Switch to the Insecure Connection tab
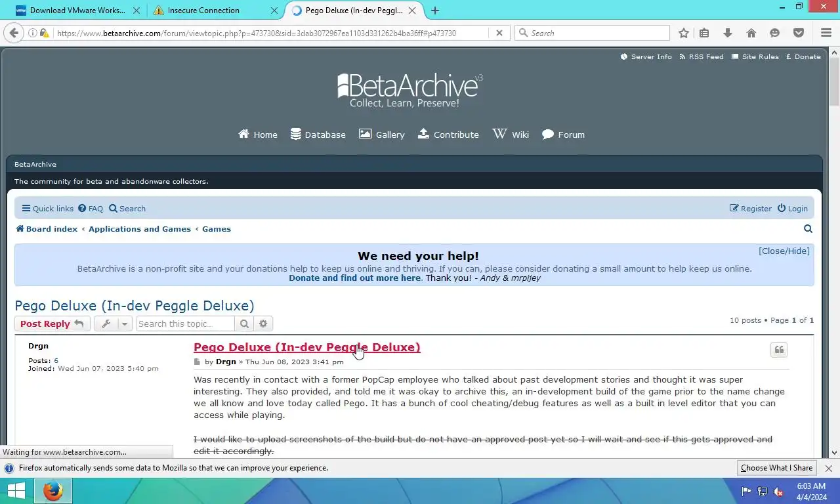 (217, 10)
